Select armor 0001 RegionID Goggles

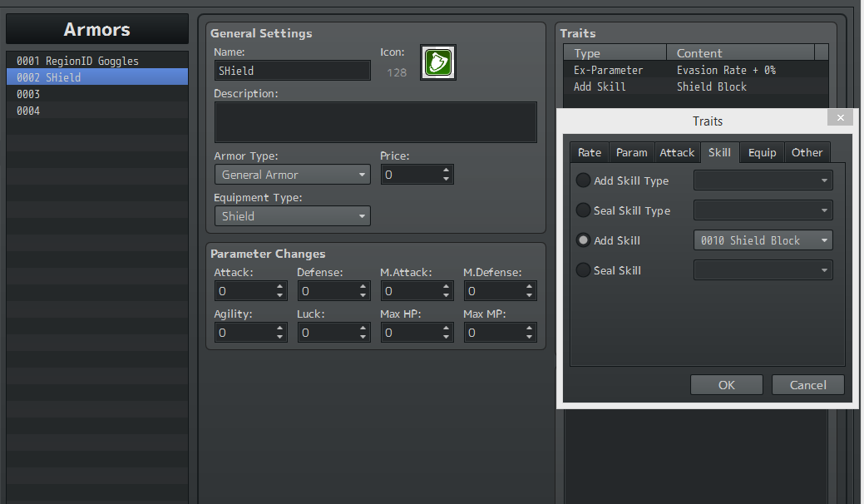coord(97,61)
